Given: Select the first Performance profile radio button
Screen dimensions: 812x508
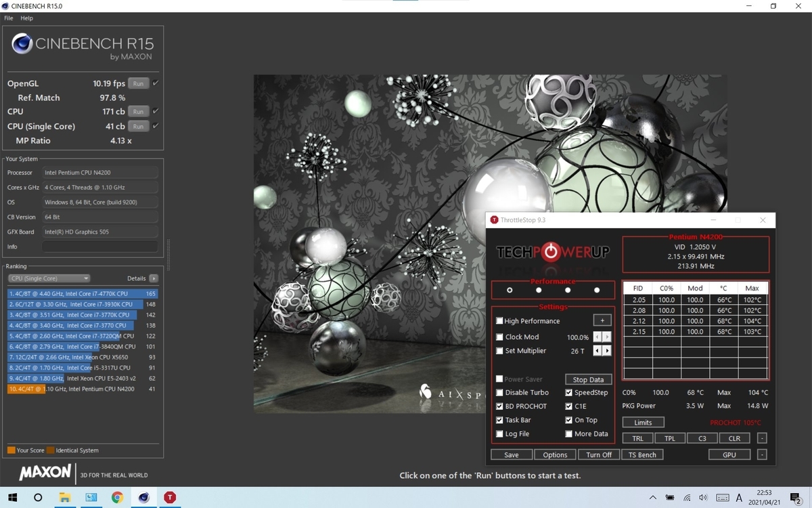Looking at the screenshot, I should (510, 290).
